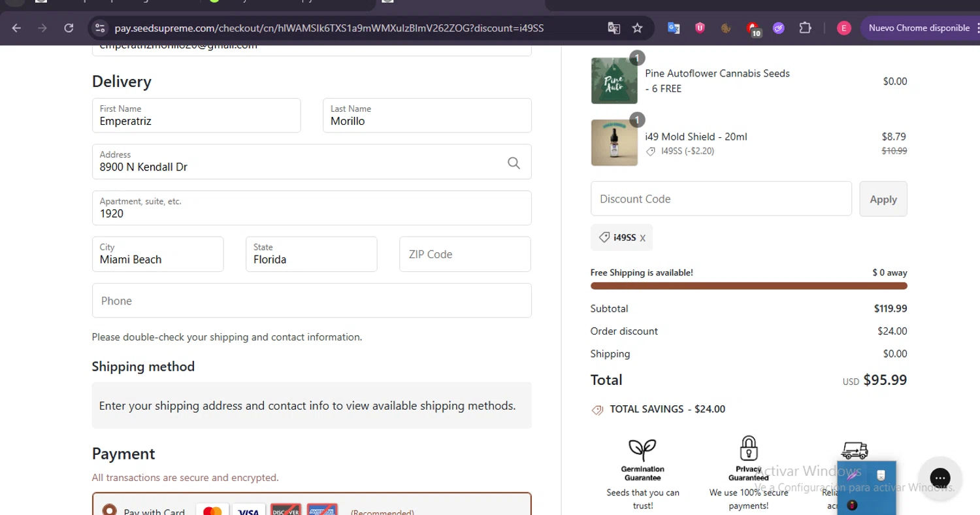Click the i49 Mold Shield - 20ml name

click(696, 137)
